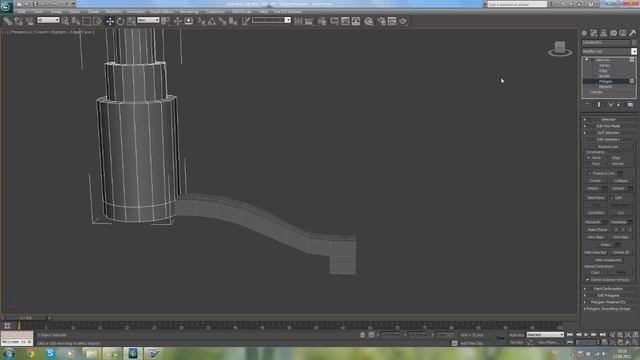
Task: Collapse the Edit Poly stack entry
Action: coord(587,60)
